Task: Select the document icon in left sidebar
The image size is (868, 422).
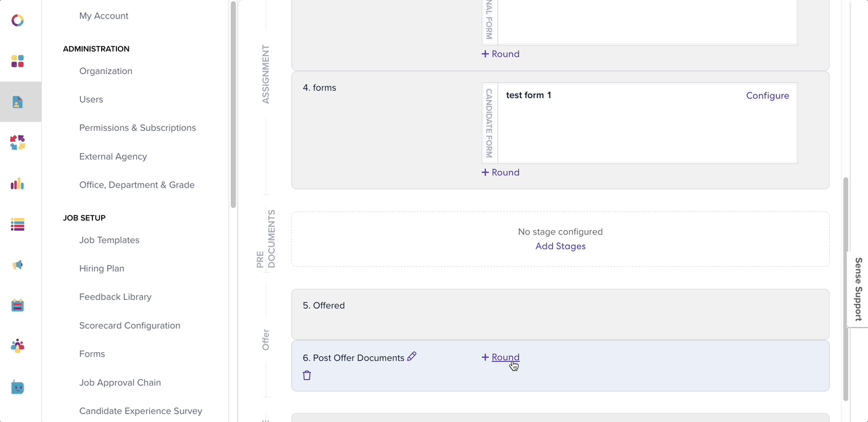Action: [17, 102]
